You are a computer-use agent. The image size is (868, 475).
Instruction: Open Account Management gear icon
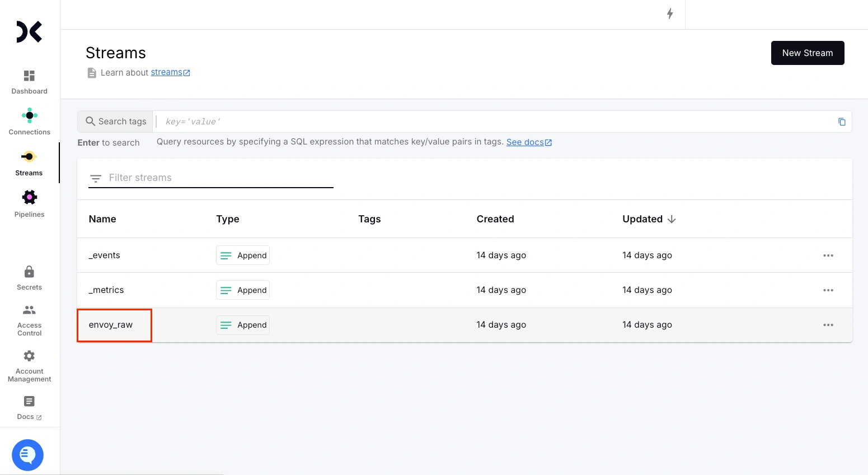tap(29, 356)
